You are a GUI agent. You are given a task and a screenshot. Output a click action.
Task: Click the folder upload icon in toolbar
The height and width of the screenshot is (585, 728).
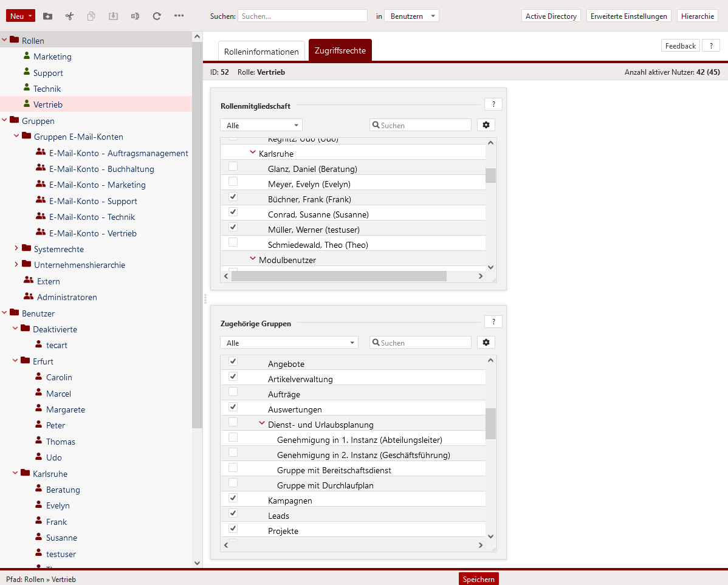click(x=48, y=16)
